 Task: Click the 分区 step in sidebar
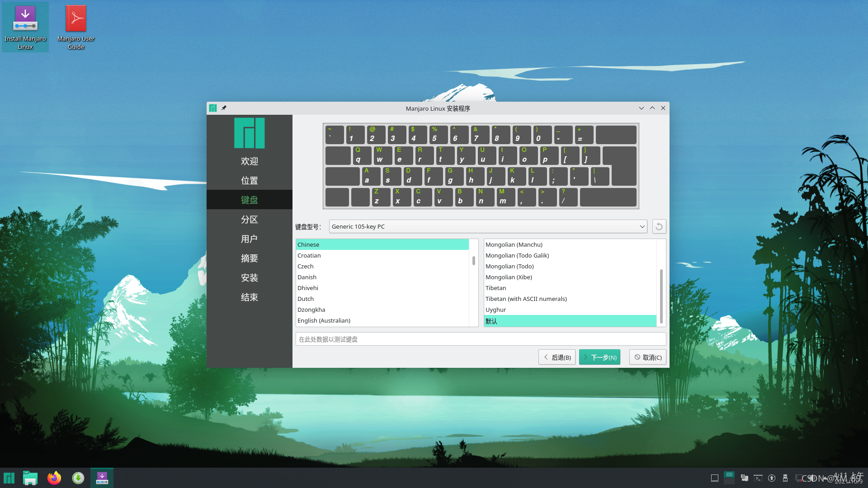[x=250, y=219]
